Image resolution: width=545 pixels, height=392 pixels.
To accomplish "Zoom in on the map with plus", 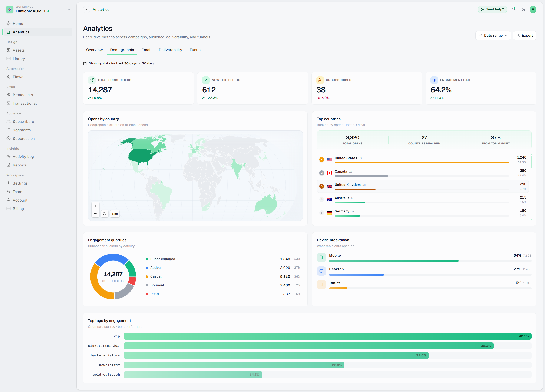I will 95,206.
